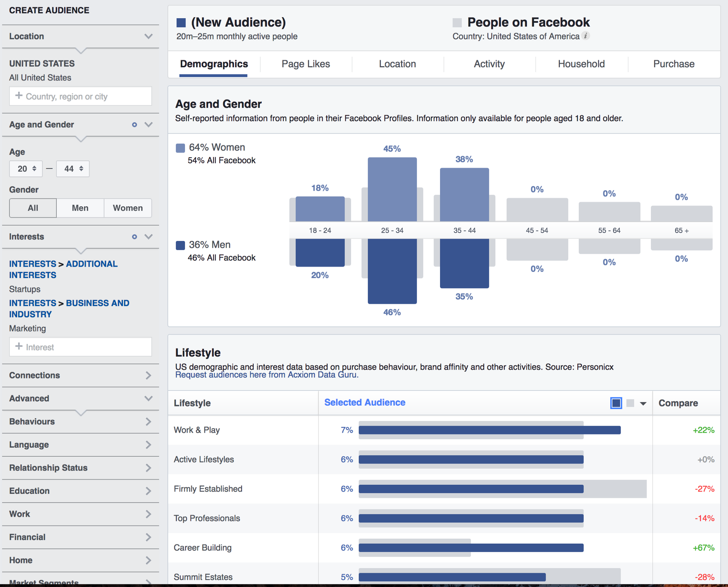
Task: Click the Firmly Established lifestyle row
Action: coord(444,489)
